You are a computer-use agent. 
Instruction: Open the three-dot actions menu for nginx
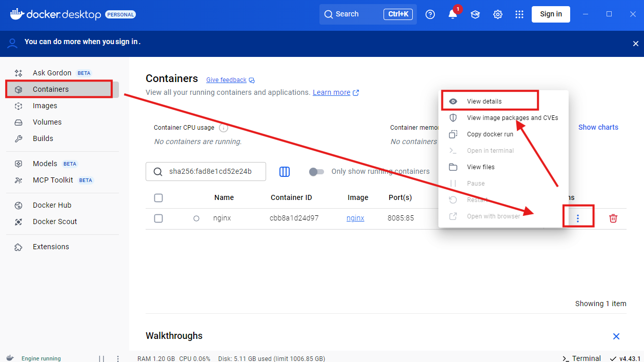tap(578, 218)
